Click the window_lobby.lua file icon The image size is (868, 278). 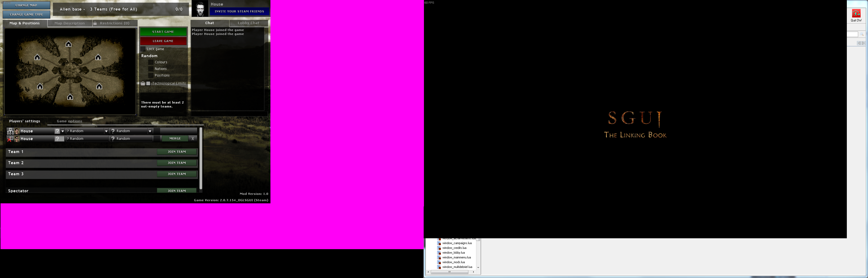click(x=439, y=252)
